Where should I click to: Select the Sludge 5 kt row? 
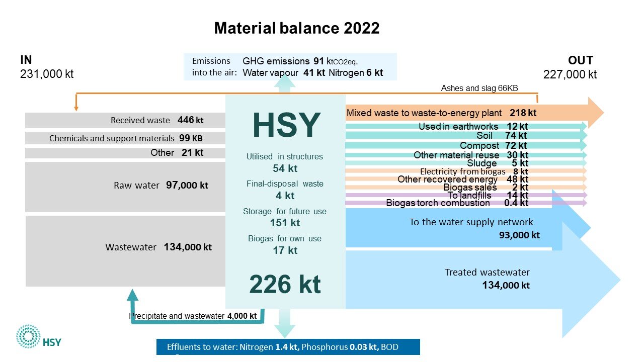(x=466, y=163)
